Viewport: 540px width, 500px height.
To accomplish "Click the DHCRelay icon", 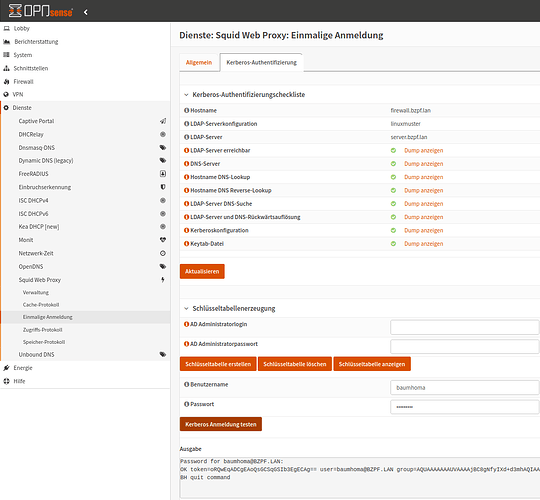I will pos(163,134).
